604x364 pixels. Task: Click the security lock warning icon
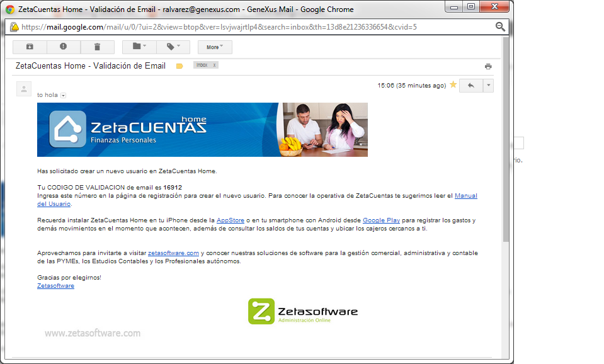coord(14,27)
